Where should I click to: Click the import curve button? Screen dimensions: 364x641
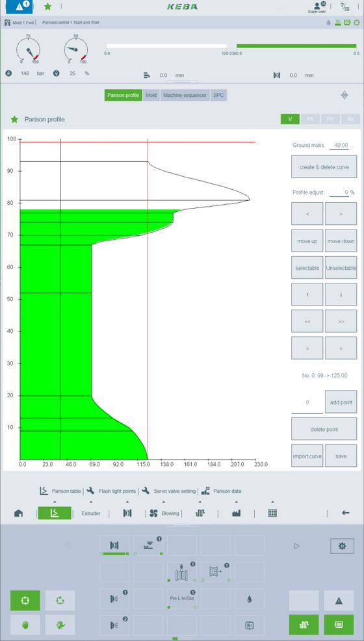[307, 456]
